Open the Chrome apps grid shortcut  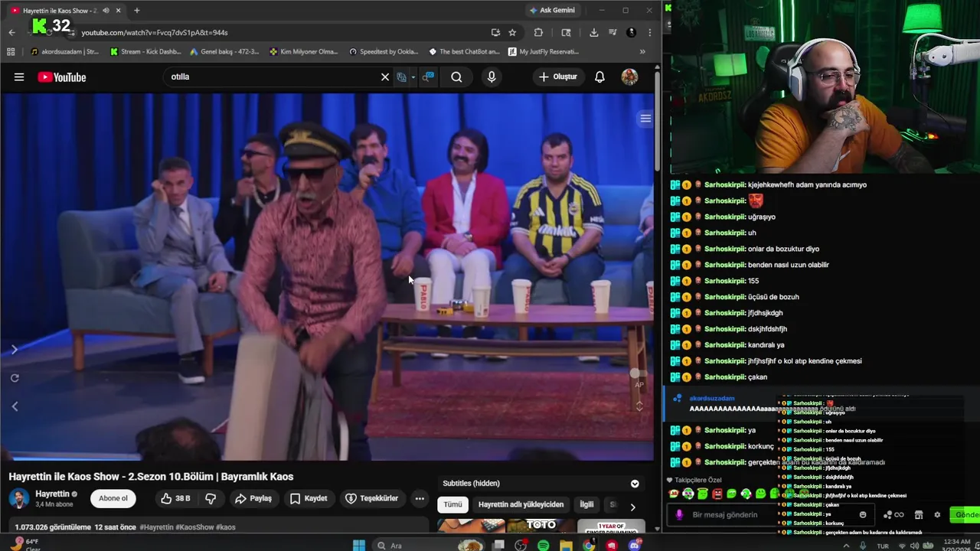coord(11,51)
